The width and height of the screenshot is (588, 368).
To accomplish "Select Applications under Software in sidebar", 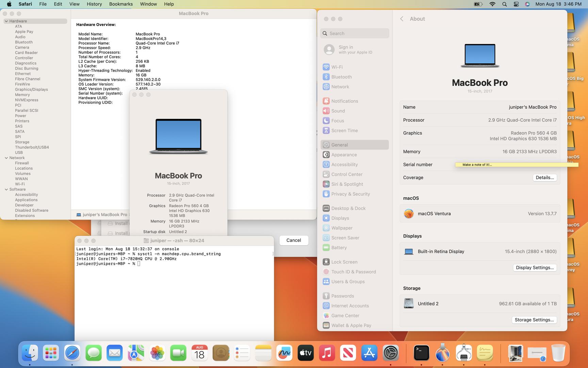I will (26, 200).
